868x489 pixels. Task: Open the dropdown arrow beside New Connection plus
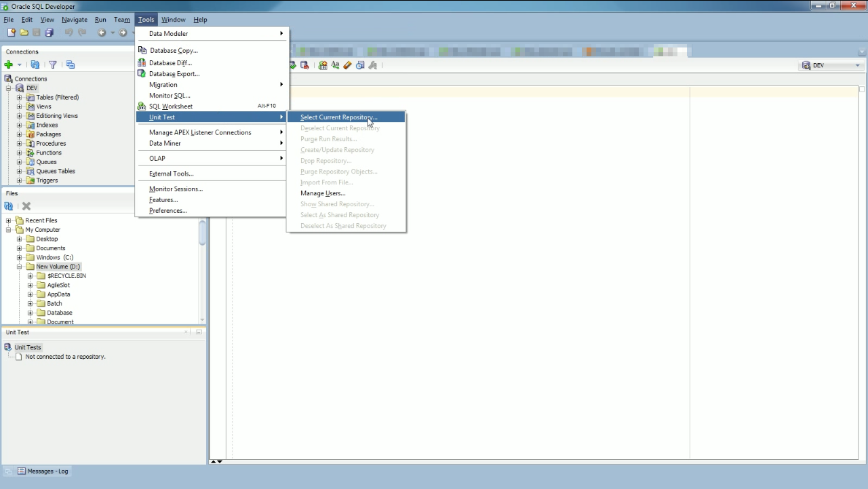tap(19, 65)
